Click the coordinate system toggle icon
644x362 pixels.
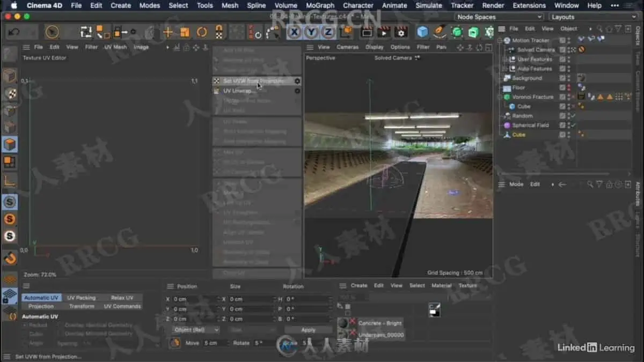345,32
